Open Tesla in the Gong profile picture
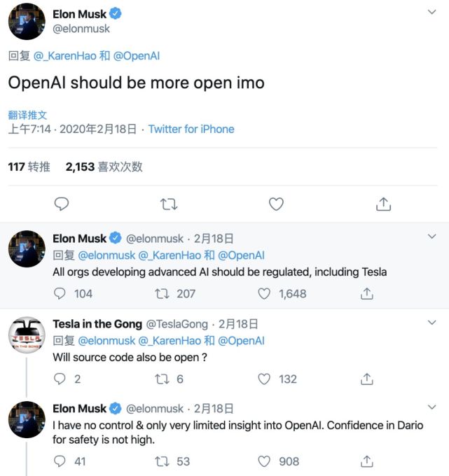Viewport: 449px width, 476px height. click(x=27, y=336)
